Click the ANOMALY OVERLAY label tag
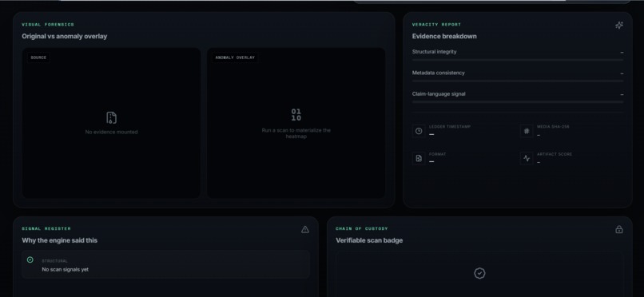This screenshot has height=297, width=644. point(235,57)
